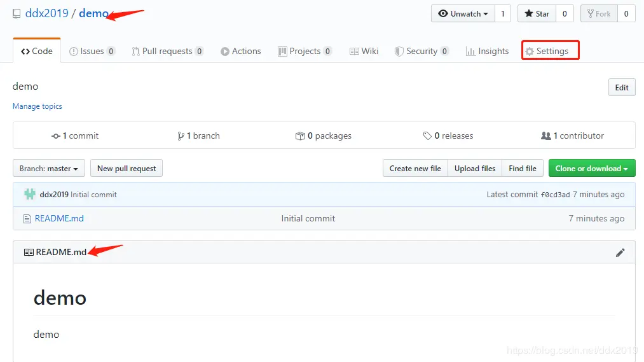Viewport: 644px width, 362px height.
Task: Click the New pull request button
Action: coord(127,169)
